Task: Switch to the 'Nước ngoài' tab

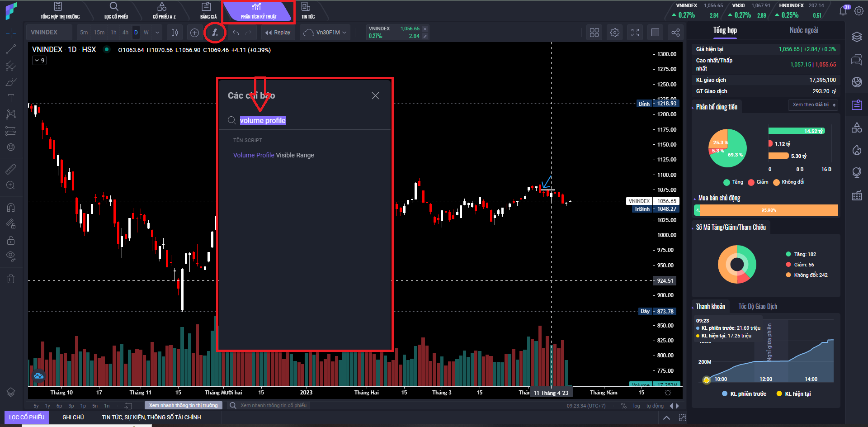Action: (804, 30)
